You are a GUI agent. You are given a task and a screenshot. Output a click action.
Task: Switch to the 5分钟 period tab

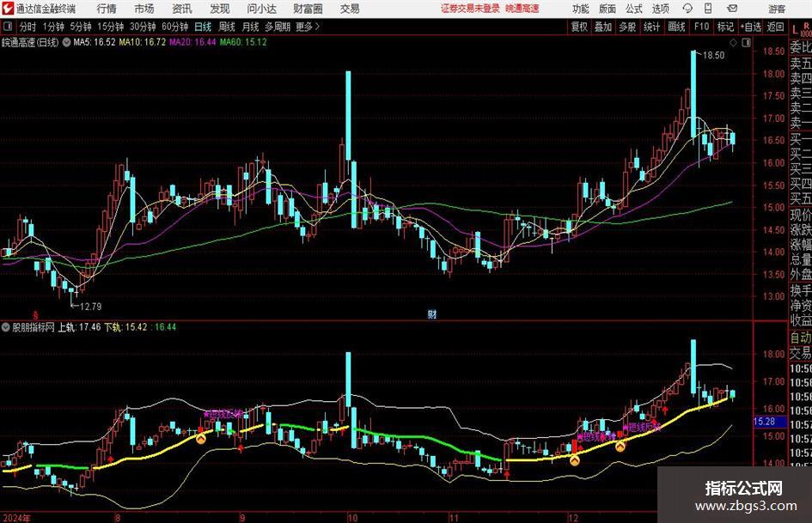tap(81, 27)
